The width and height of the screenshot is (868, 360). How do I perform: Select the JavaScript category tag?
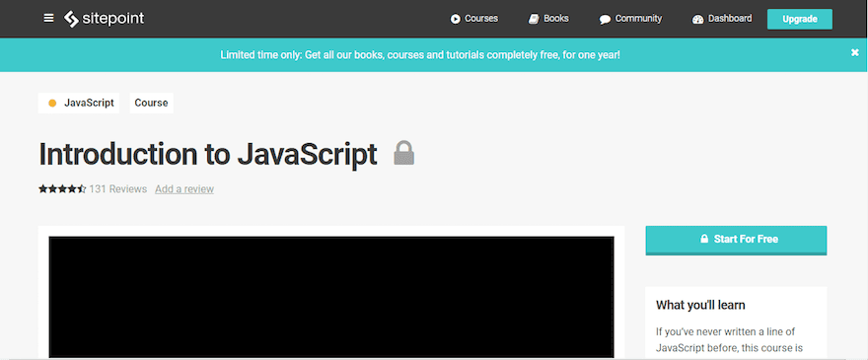coord(79,103)
